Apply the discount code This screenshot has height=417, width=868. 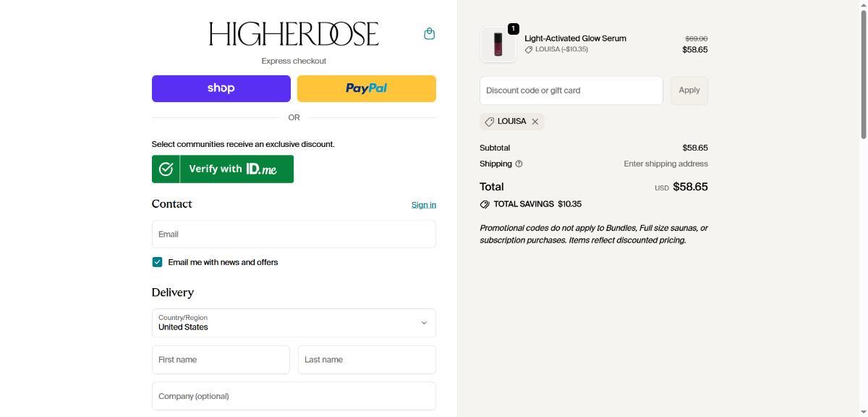pos(689,90)
